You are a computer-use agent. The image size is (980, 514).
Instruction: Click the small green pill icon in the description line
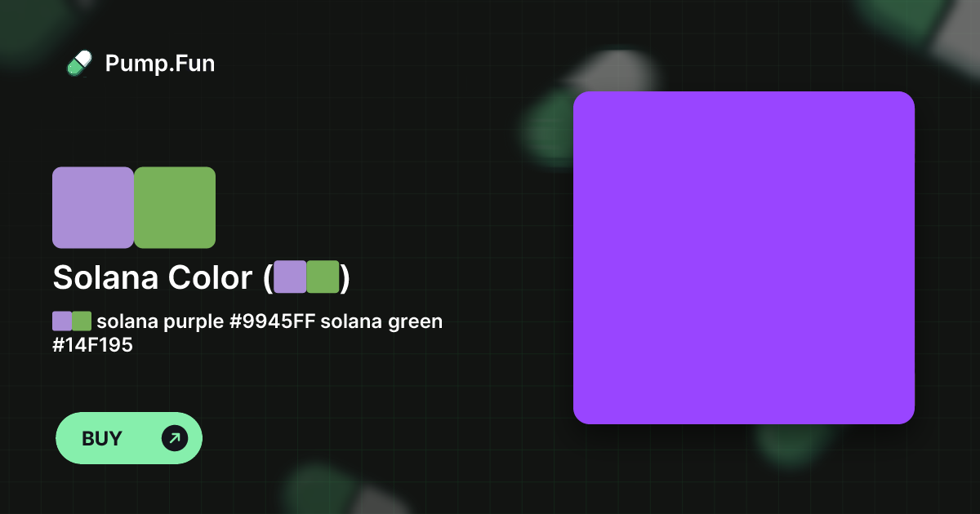point(80,320)
